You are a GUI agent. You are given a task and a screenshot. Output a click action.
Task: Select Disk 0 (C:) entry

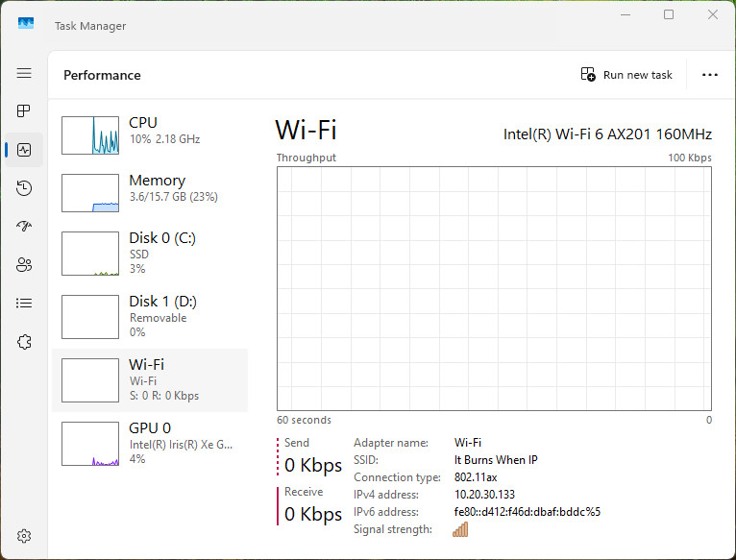tap(150, 254)
